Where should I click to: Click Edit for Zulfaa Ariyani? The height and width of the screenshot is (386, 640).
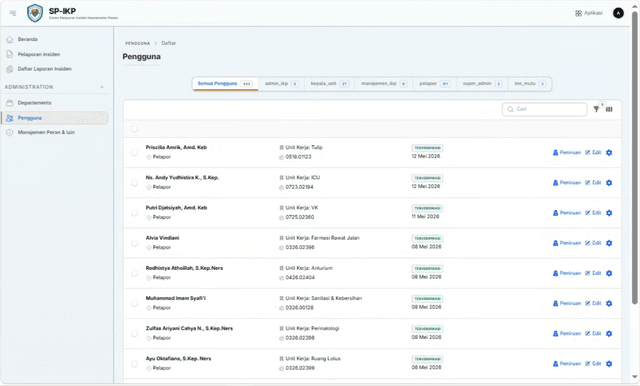(x=593, y=334)
